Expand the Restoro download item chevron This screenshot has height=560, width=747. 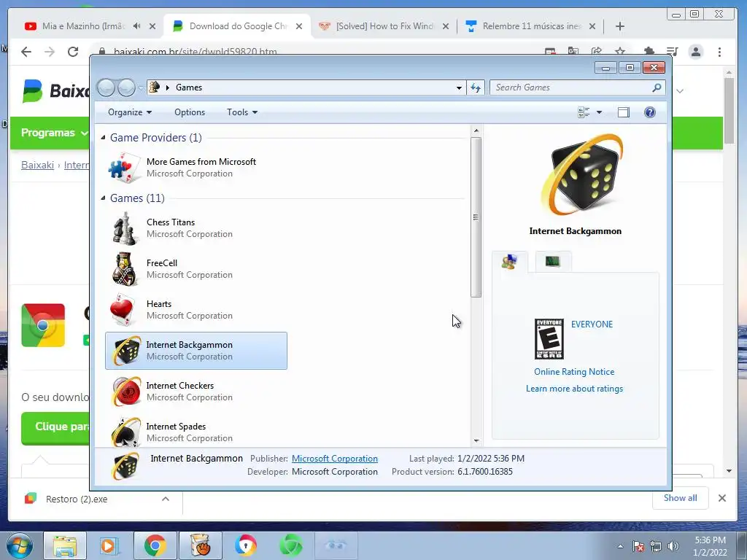point(166,499)
